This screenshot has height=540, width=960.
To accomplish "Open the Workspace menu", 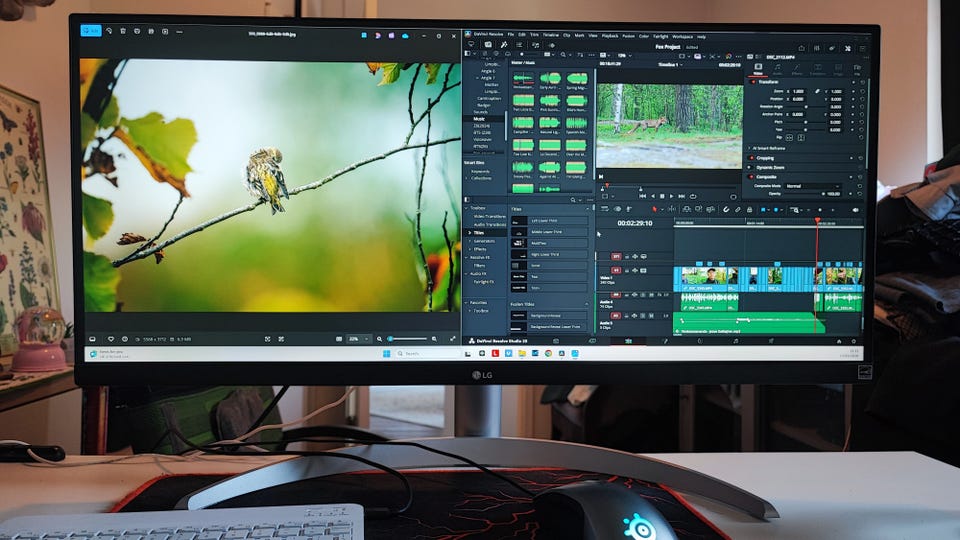I will pyautogui.click(x=683, y=37).
